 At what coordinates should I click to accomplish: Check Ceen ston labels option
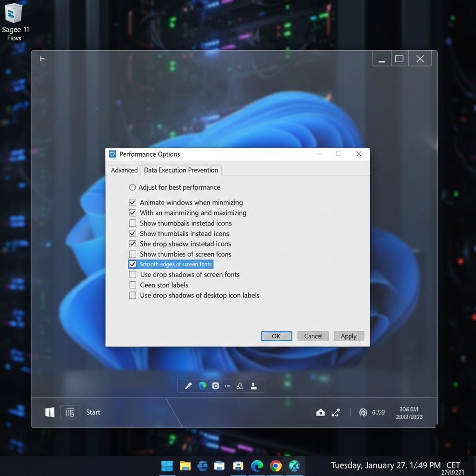click(x=132, y=285)
